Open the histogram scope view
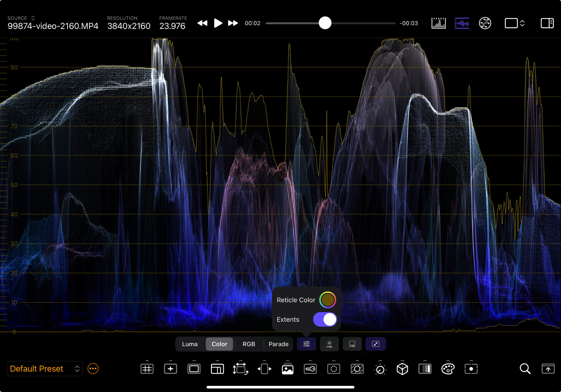 tap(438, 23)
